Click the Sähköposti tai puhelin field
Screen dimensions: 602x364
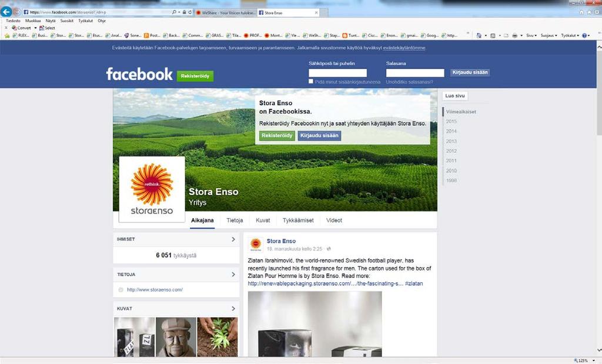(x=338, y=73)
